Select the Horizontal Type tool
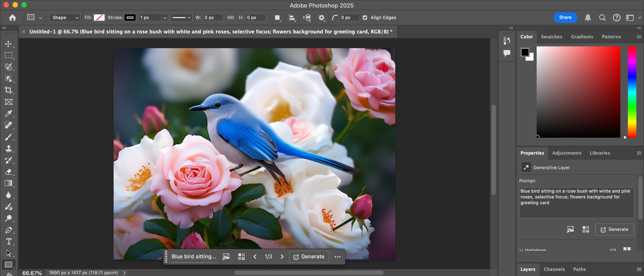The image size is (644, 276). [9, 242]
